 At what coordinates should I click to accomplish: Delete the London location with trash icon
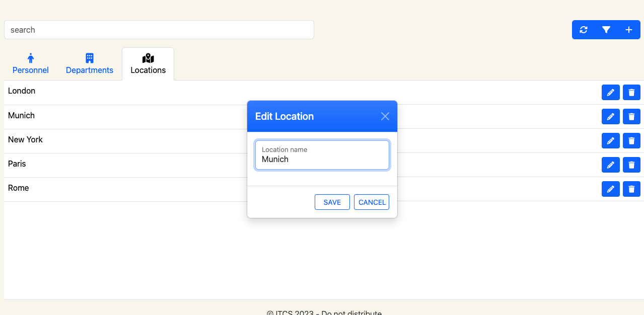pos(631,93)
